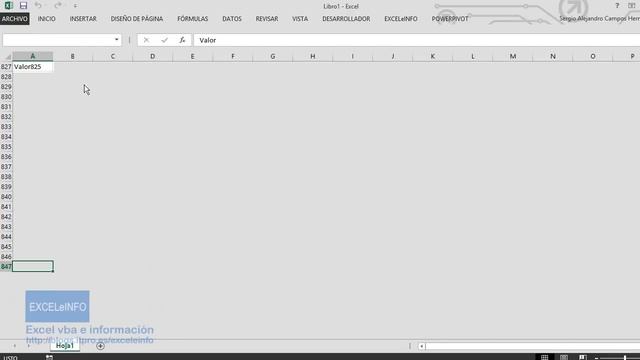
Task: Switch to the INSERTAR ribbon tab
Action: click(83, 19)
